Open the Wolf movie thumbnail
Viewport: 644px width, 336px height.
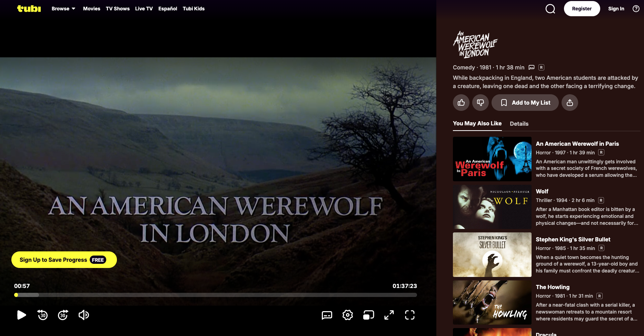click(x=492, y=207)
